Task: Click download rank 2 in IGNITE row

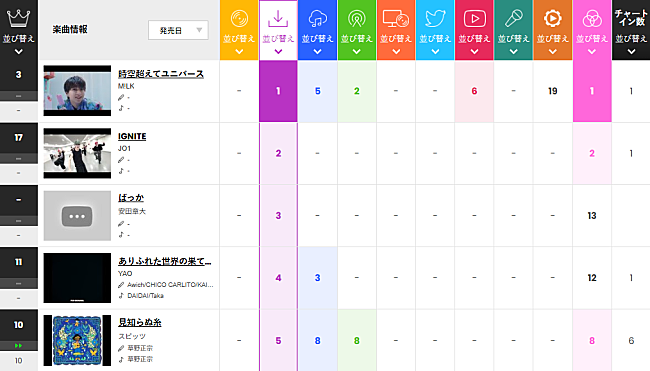Action: (x=278, y=153)
